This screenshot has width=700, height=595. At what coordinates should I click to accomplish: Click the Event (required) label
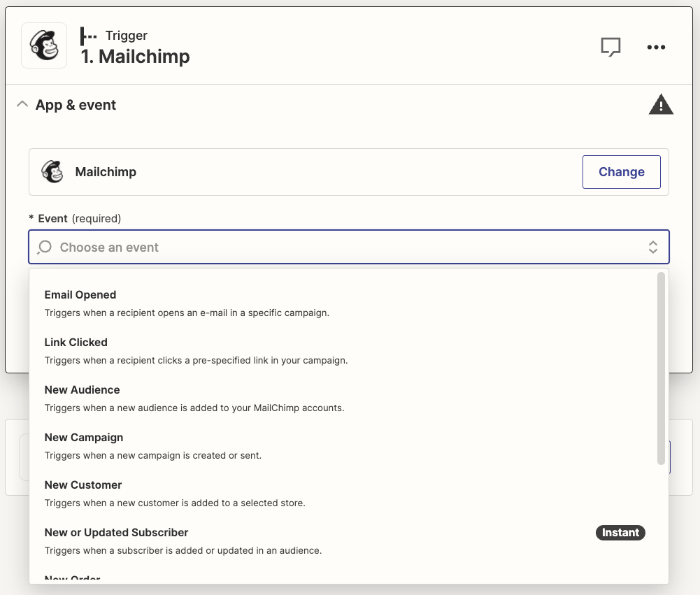[75, 219]
